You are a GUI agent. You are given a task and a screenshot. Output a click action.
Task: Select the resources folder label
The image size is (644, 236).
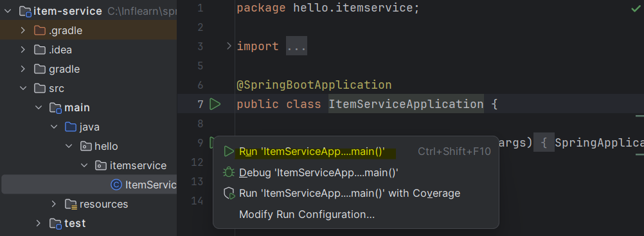(103, 204)
